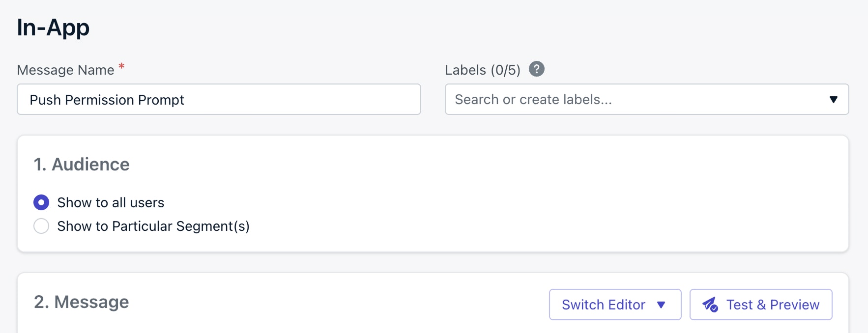The image size is (868, 333).
Task: Open the Switch Editor dropdown caret
Action: coord(661,305)
